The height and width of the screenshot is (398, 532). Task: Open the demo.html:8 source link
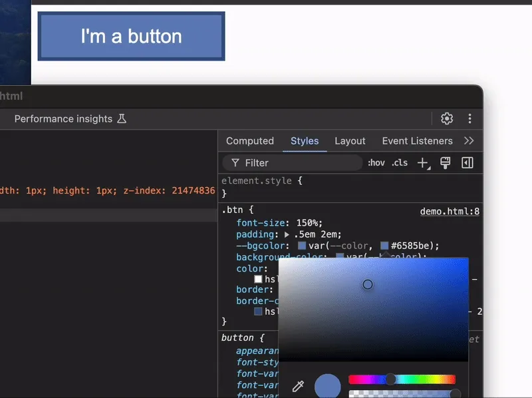pos(450,211)
